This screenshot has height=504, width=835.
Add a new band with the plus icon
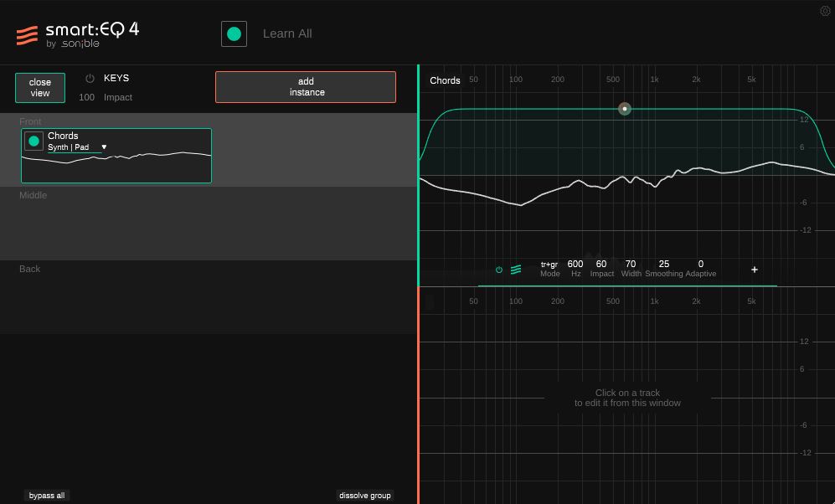tap(755, 270)
